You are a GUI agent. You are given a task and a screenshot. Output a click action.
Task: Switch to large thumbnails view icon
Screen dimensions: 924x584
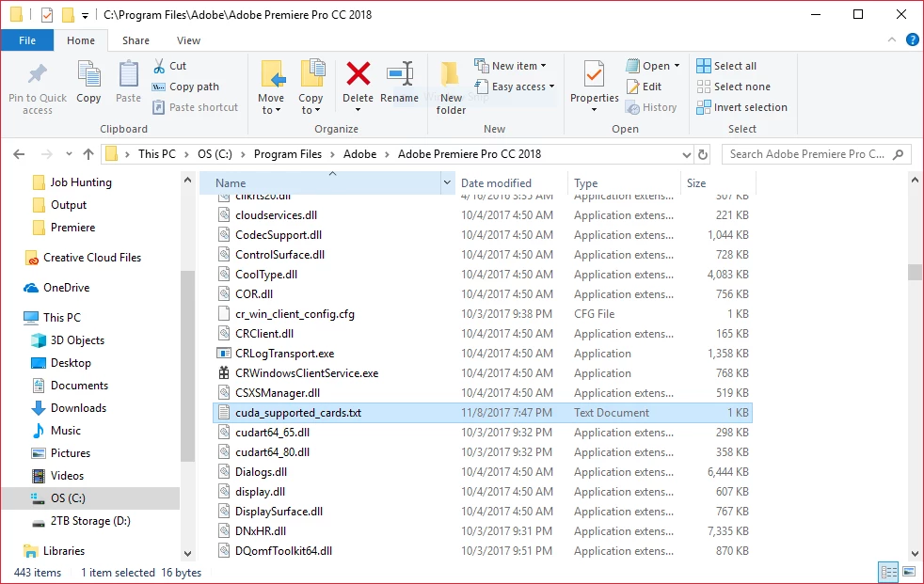909,572
